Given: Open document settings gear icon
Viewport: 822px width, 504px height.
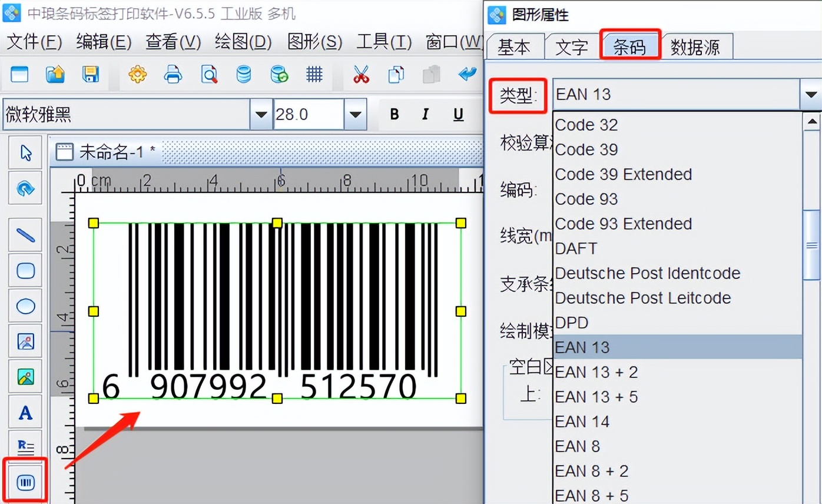Looking at the screenshot, I should point(137,74).
